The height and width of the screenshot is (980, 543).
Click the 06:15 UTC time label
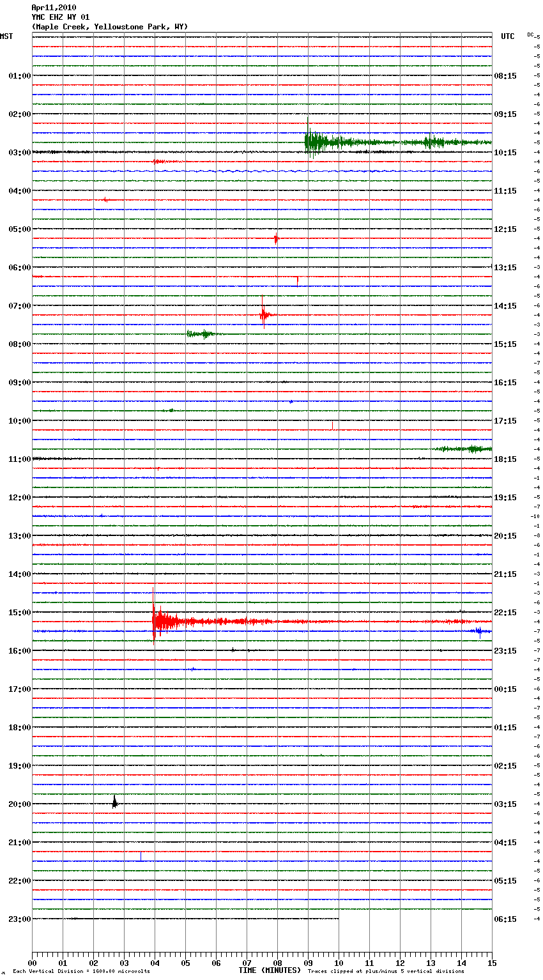coord(505,919)
